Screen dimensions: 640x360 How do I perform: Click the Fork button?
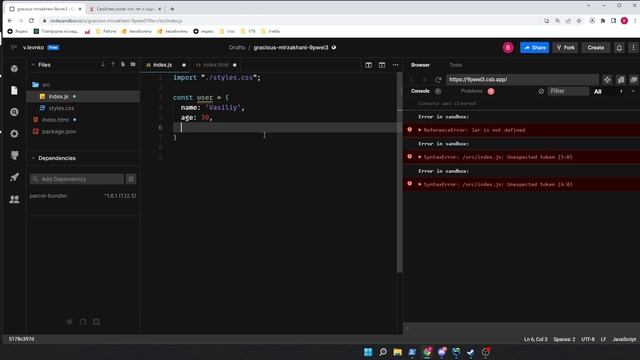click(566, 48)
